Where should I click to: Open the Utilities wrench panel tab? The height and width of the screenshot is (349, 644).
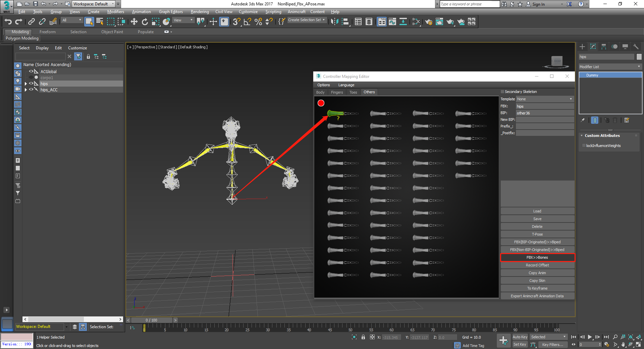636,47
